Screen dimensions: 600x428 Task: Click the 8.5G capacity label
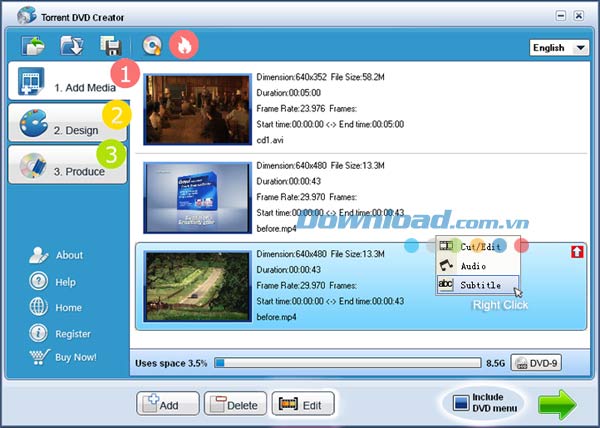tap(495, 363)
